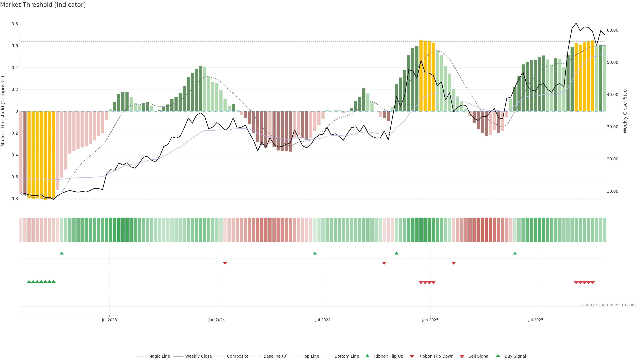Click the Ribbon Flip Up legend triangle icon

pyautogui.click(x=367, y=356)
